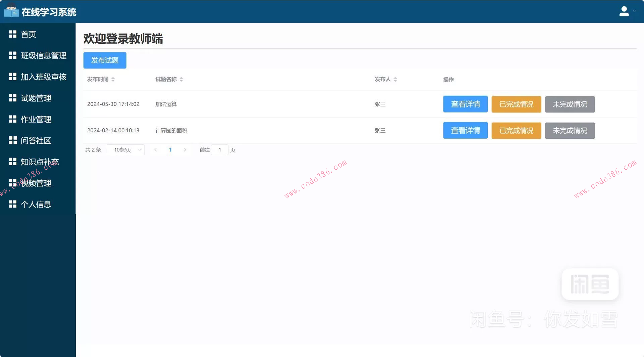644x357 pixels.
Task: View details of 加法运算 via 查看详情
Action: click(465, 104)
